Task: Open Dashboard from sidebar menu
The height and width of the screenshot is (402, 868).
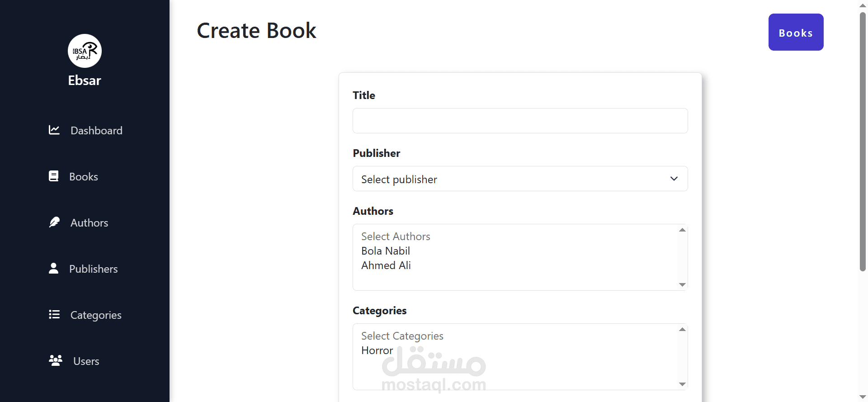Action: (96, 131)
